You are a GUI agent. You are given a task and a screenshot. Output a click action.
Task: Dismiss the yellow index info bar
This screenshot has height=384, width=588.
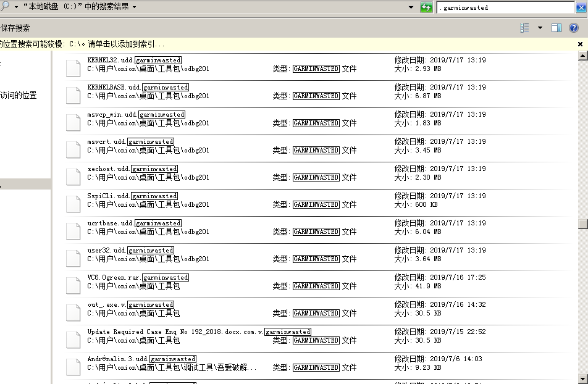(580, 44)
